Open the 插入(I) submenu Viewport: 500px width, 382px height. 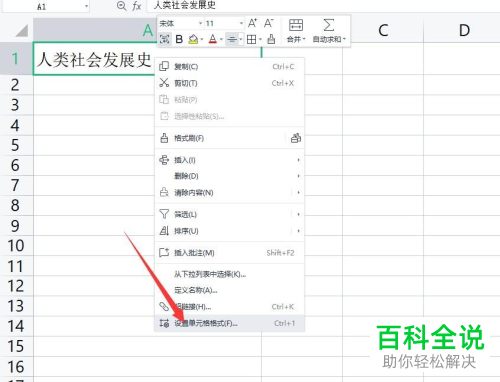tap(229, 160)
